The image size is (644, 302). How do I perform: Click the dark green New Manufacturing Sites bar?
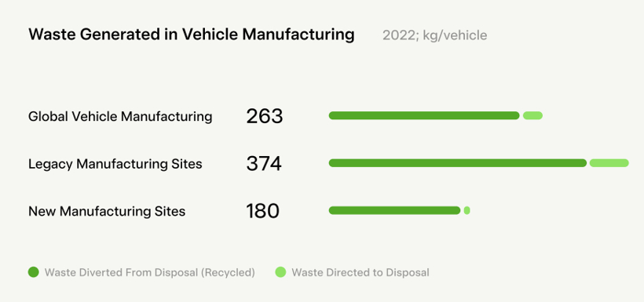click(x=395, y=210)
